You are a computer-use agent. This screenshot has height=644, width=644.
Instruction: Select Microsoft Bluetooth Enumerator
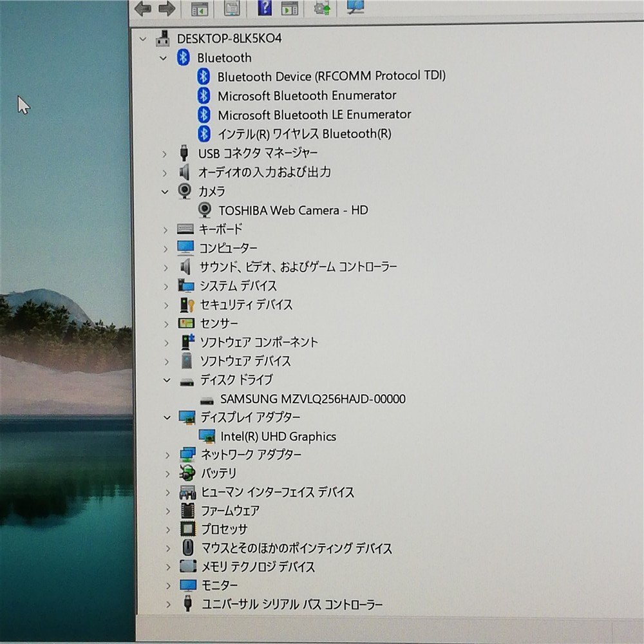click(x=307, y=95)
